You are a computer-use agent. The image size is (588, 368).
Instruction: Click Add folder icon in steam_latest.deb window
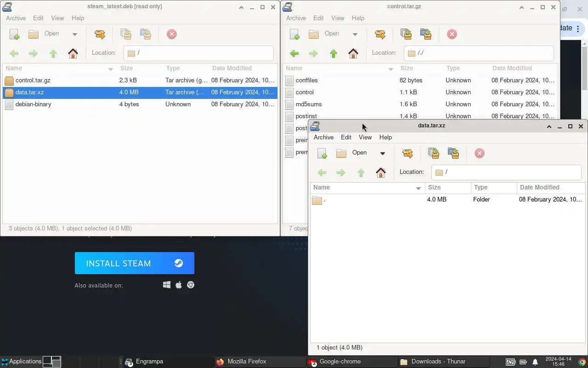[x=146, y=34]
